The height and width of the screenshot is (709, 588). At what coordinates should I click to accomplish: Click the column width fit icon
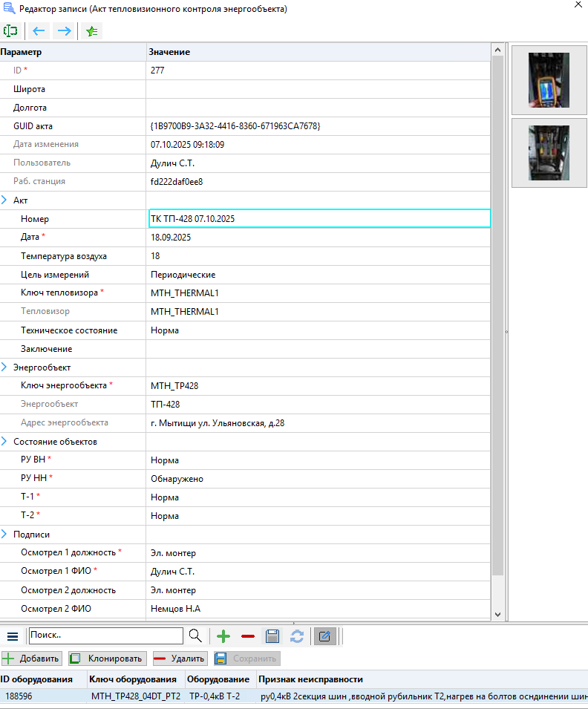[x=10, y=31]
